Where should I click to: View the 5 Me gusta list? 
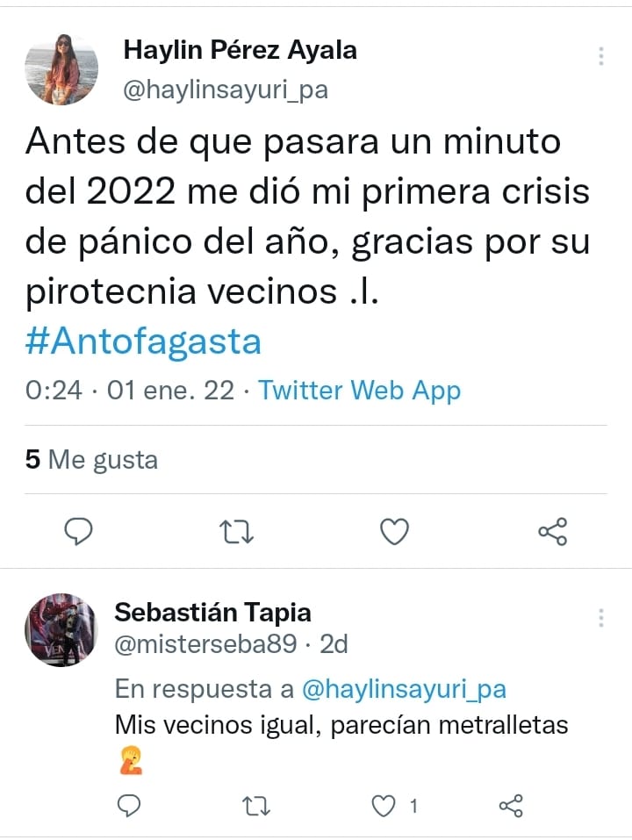click(x=91, y=460)
